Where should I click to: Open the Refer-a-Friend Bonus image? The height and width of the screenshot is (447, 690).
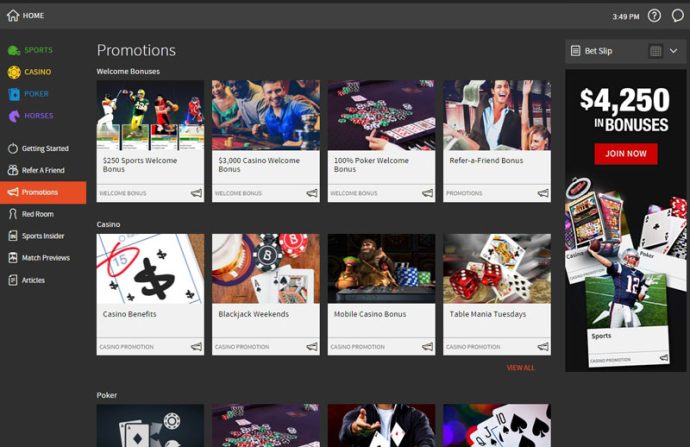click(x=497, y=115)
